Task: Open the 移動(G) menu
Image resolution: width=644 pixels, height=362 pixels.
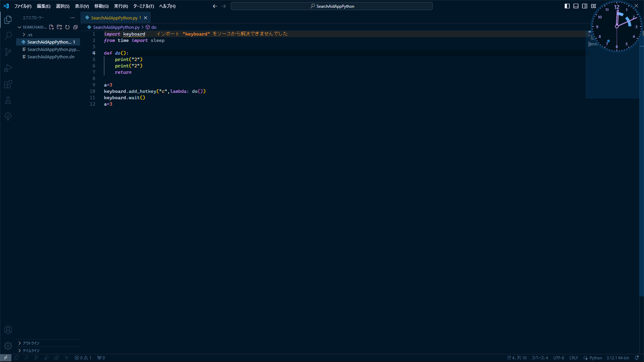Action: click(101, 6)
